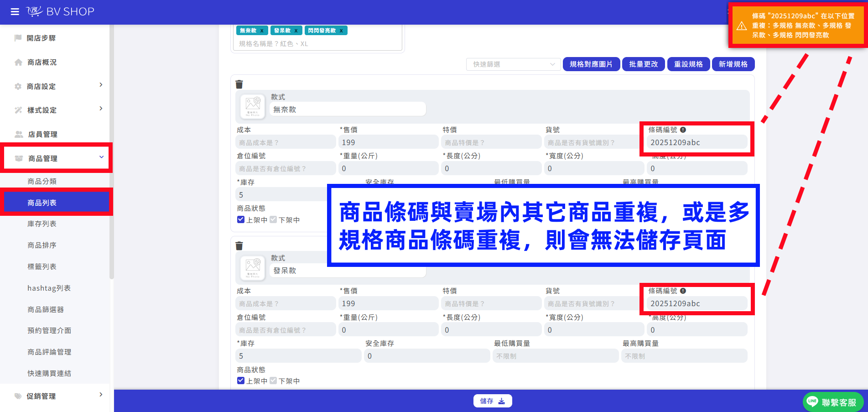Screen dimensions: 868x412
Task: Click the 發呆款 條碼編號 field
Action: 696,303
